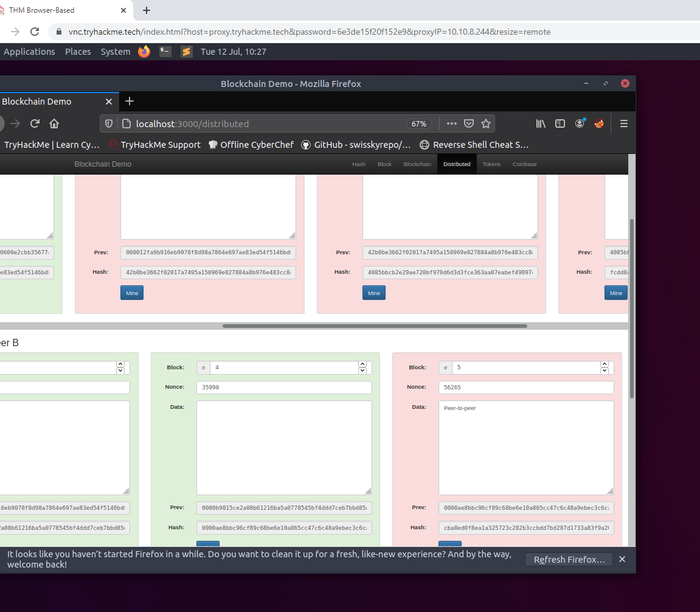Mine the block with hash 42b0be3662
This screenshot has width=700, height=612.
(132, 293)
